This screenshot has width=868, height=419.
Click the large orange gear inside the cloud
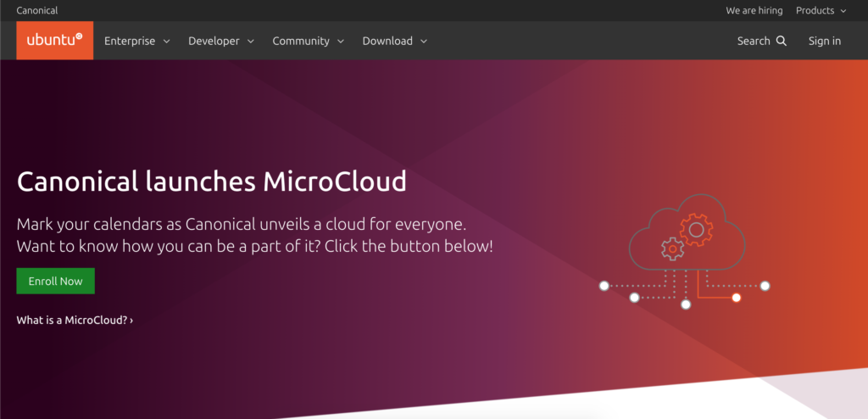697,229
